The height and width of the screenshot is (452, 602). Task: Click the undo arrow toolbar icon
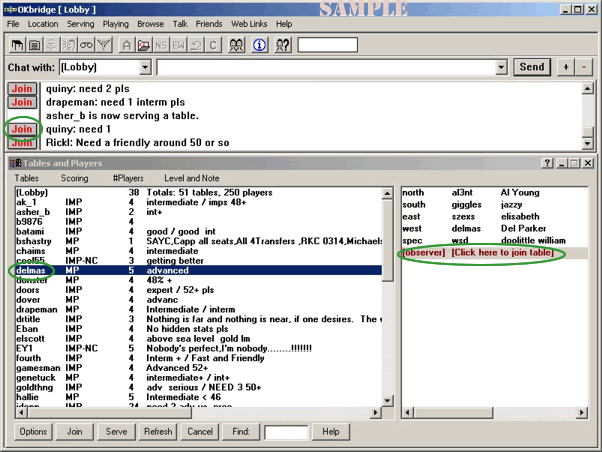tap(196, 45)
